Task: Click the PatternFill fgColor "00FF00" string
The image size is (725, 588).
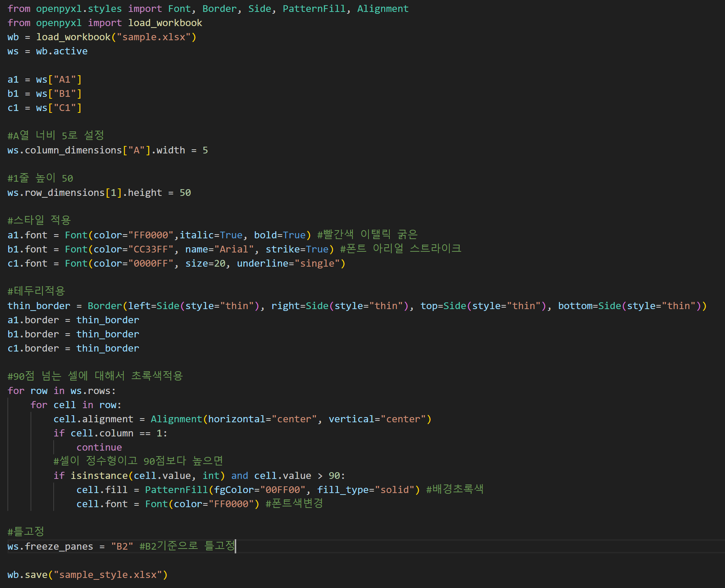Action: click(282, 490)
